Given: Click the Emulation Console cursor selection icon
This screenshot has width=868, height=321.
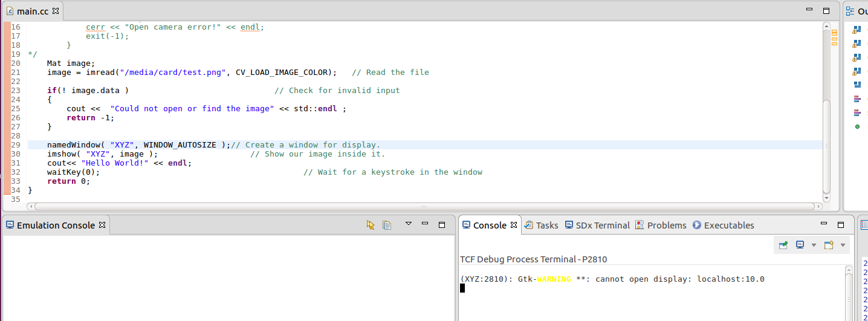Looking at the screenshot, I should pos(371,225).
